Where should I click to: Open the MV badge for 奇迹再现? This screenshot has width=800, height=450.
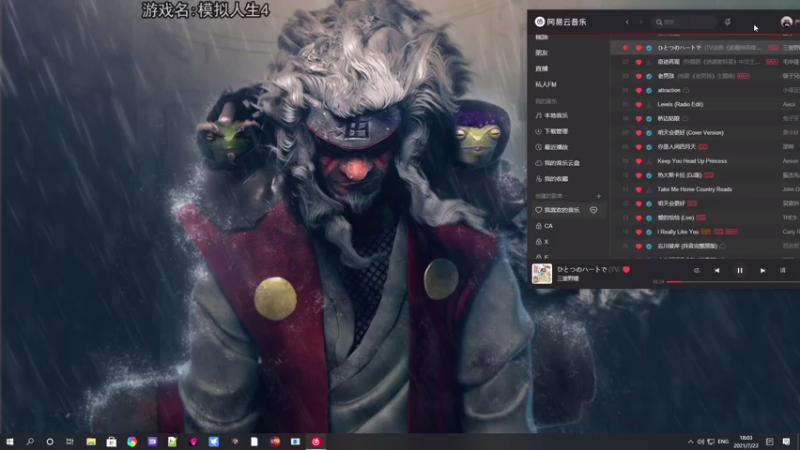click(x=772, y=62)
